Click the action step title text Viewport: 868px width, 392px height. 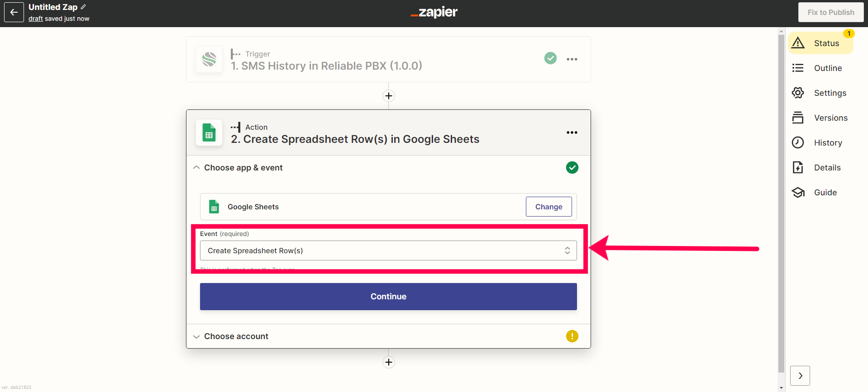coord(355,139)
